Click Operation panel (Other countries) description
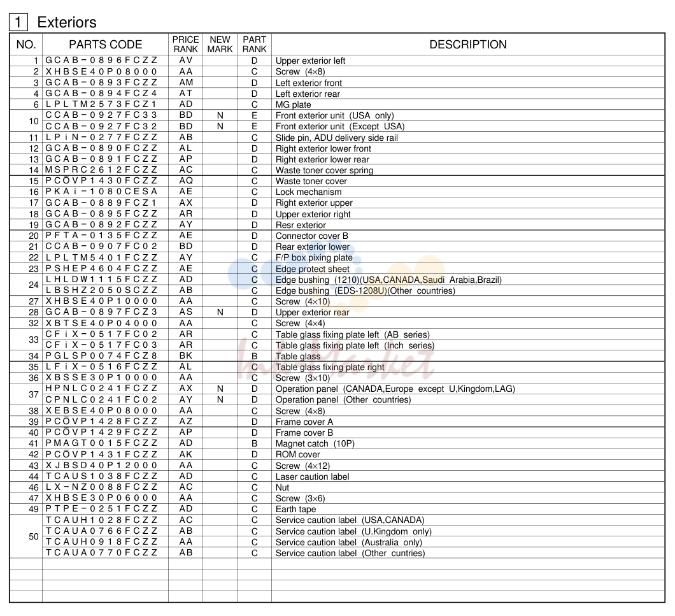 [343, 400]
